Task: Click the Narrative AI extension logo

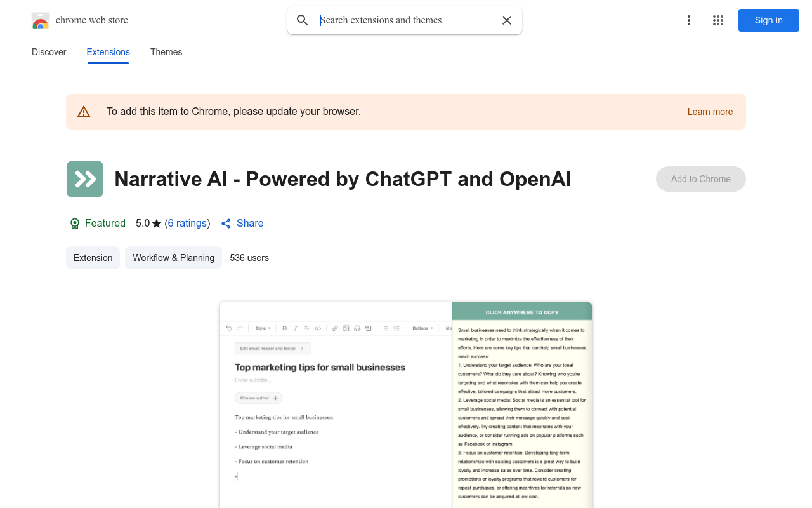Action: [x=85, y=179]
